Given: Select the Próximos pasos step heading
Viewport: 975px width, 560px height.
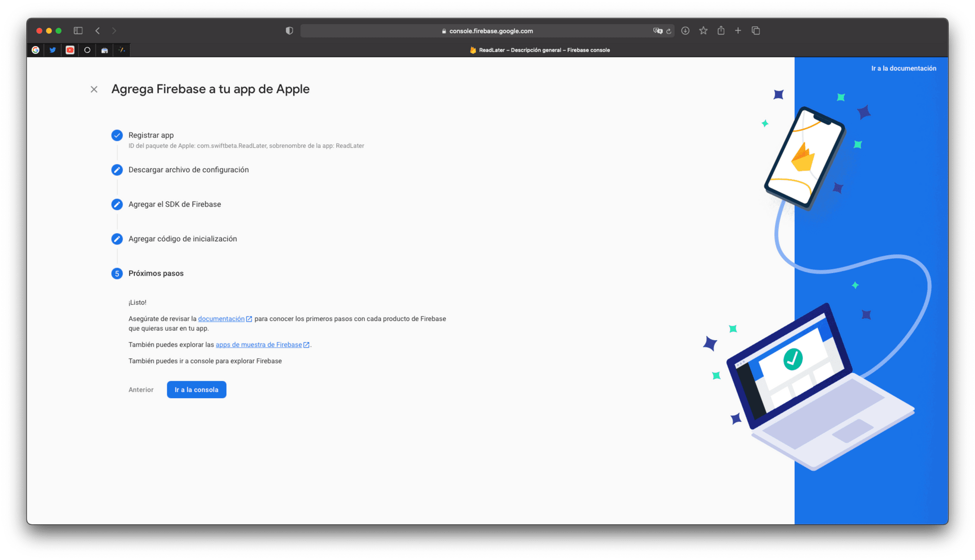Looking at the screenshot, I should [156, 274].
